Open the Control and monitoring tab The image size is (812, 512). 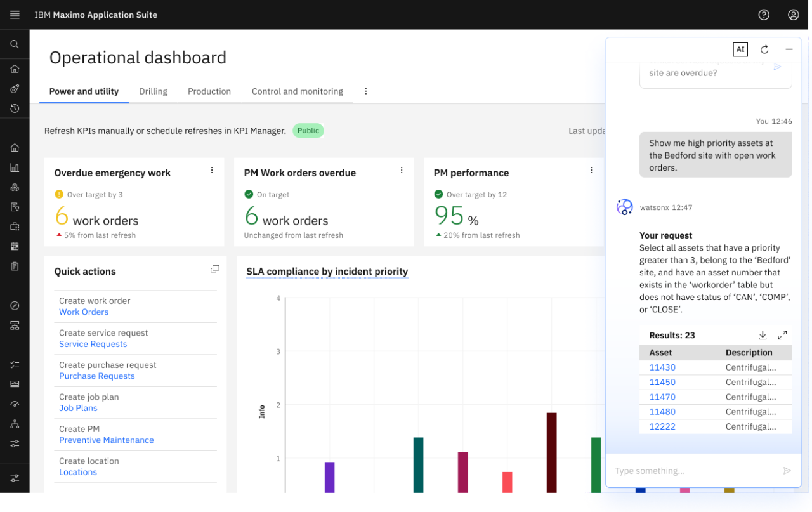298,91
